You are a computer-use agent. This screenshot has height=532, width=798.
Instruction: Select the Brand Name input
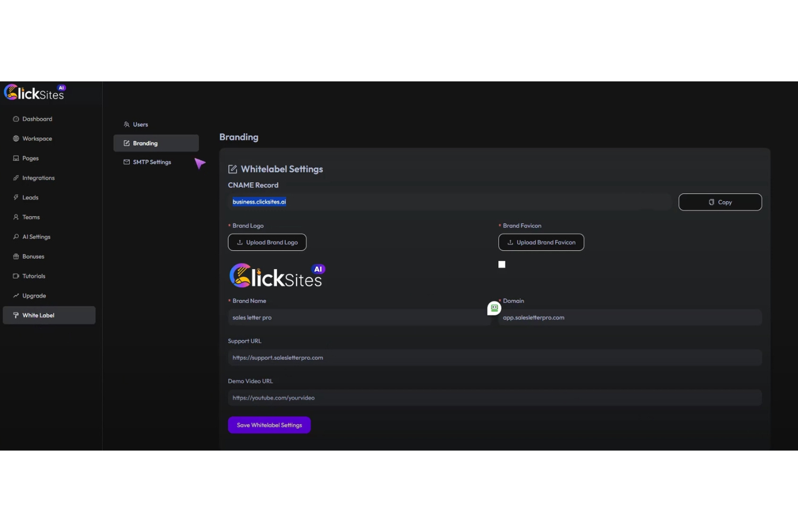click(360, 317)
